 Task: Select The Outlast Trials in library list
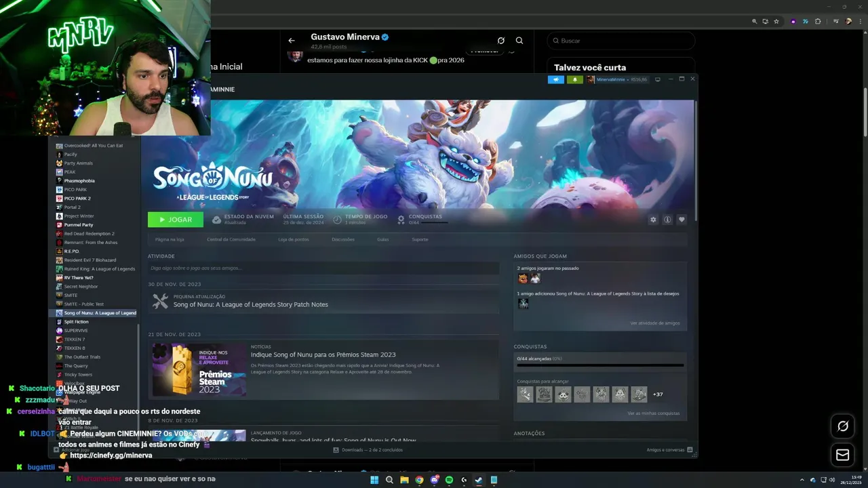click(x=82, y=357)
